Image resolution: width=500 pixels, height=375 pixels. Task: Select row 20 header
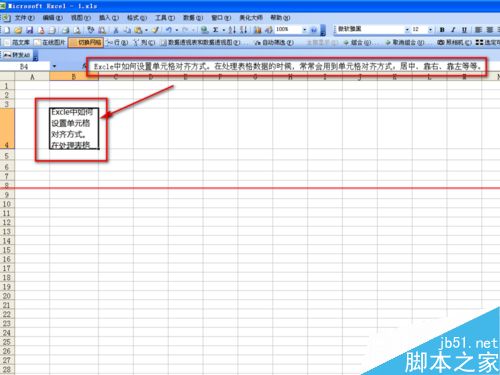(7, 296)
